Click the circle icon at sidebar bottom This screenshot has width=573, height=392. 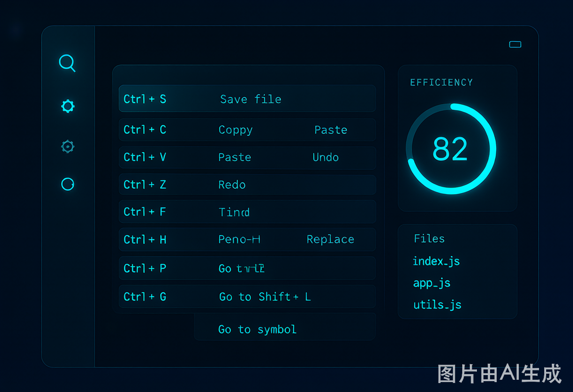point(68,184)
